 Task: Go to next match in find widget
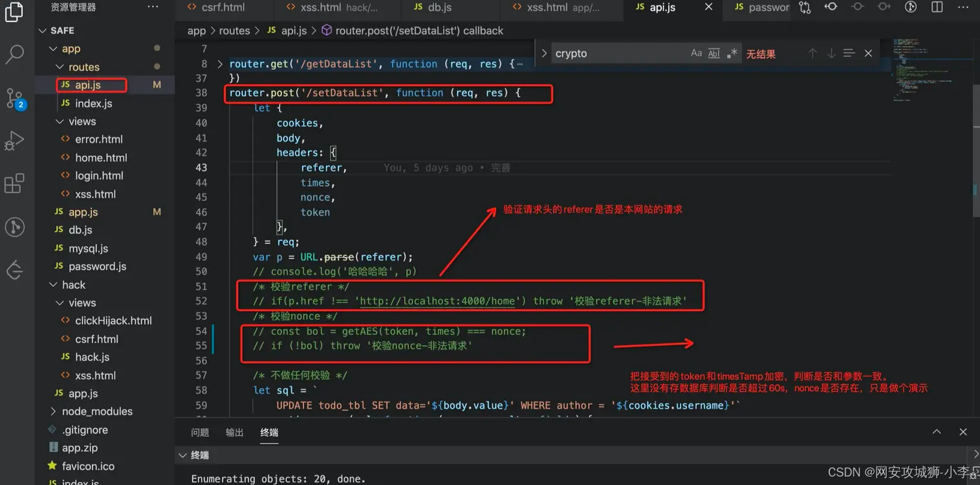pyautogui.click(x=831, y=53)
